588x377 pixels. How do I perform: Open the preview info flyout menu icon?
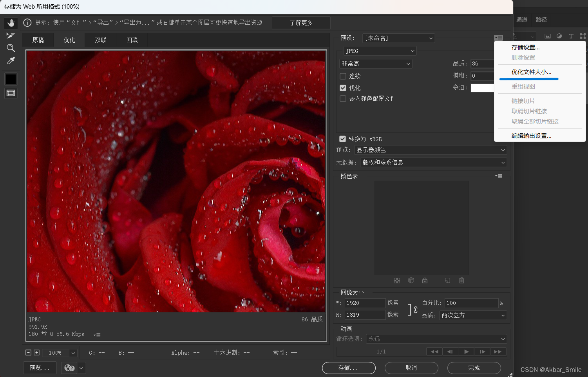(97, 335)
